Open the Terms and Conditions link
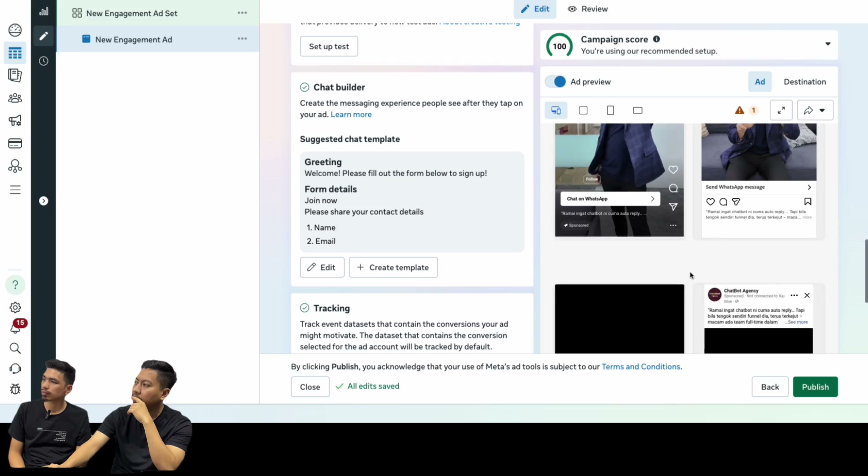The image size is (868, 476). [x=640, y=367]
